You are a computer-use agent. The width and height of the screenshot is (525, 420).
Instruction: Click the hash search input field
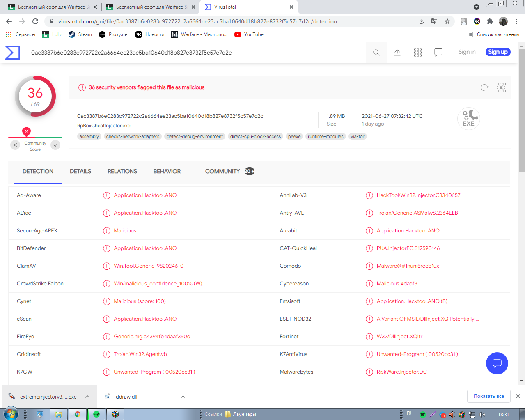pos(193,53)
